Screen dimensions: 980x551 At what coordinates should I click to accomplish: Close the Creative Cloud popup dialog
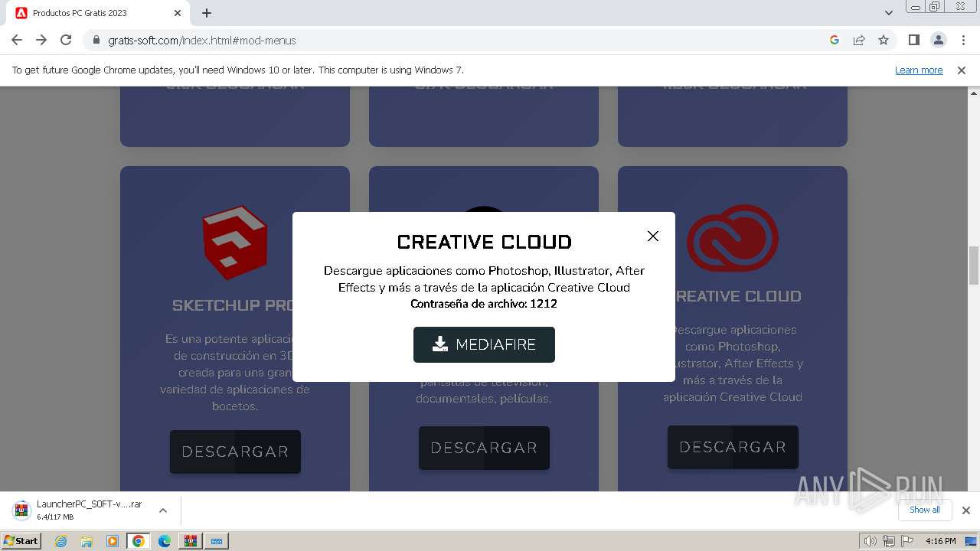[653, 236]
